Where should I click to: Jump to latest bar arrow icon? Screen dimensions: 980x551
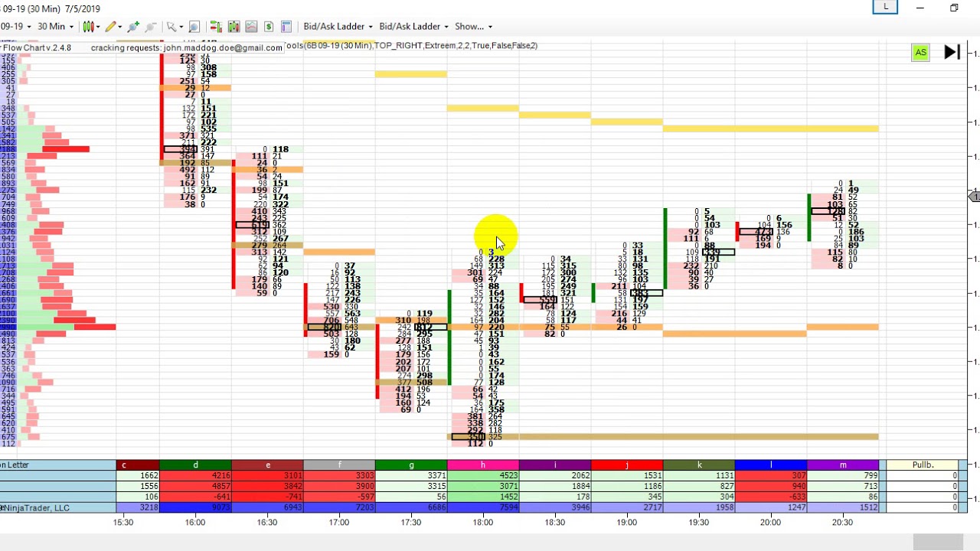coord(952,52)
